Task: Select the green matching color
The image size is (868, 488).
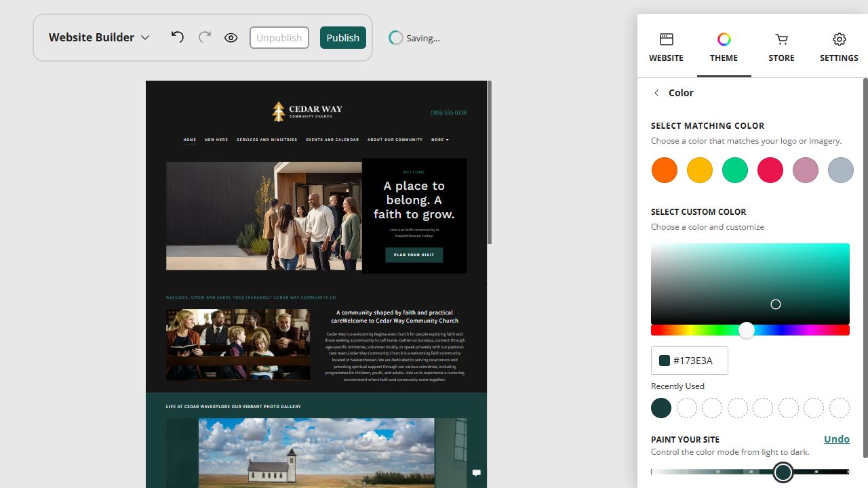Action: point(735,170)
